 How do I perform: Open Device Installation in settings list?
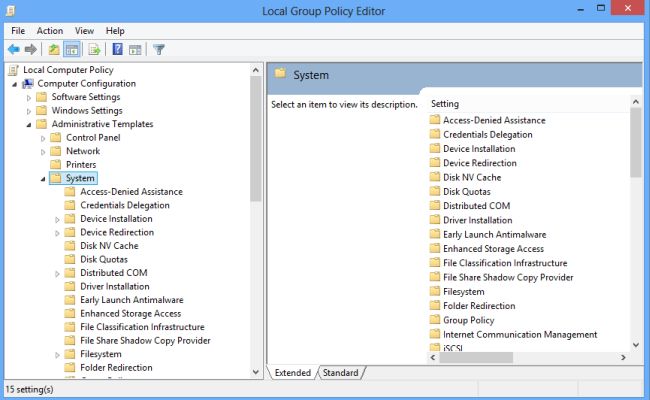click(x=479, y=148)
